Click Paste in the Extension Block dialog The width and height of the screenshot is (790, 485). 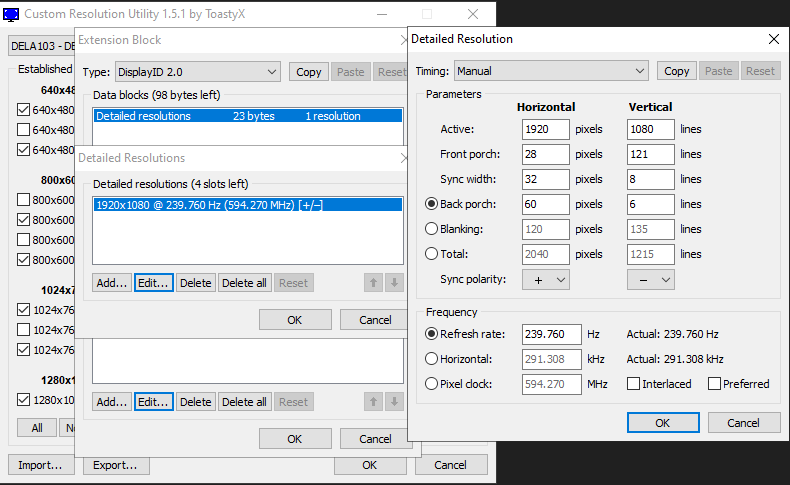(351, 72)
